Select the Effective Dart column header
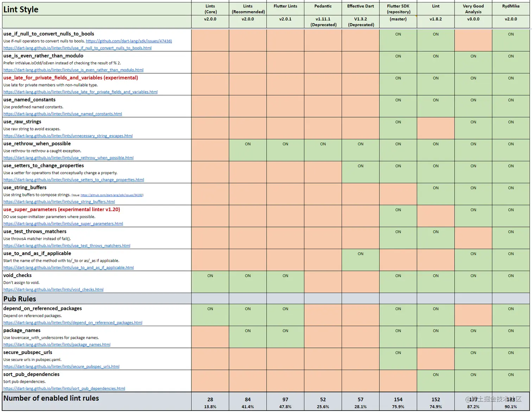The width and height of the screenshot is (532, 413). [361, 9]
